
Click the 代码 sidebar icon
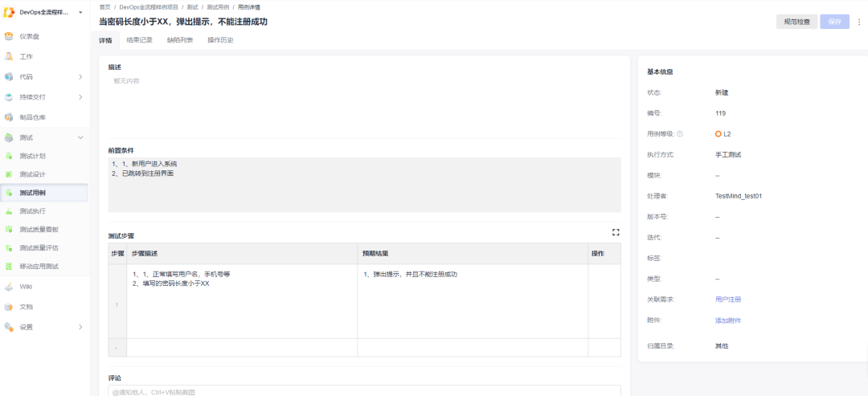[x=9, y=77]
